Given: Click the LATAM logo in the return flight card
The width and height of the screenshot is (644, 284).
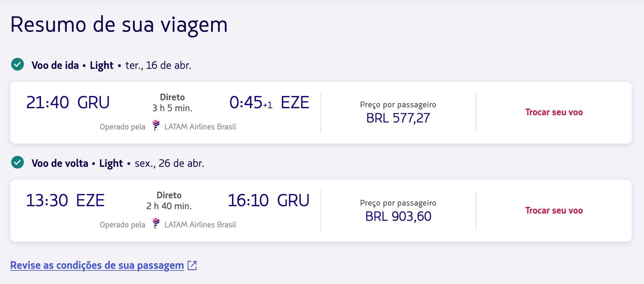Looking at the screenshot, I should tap(156, 224).
